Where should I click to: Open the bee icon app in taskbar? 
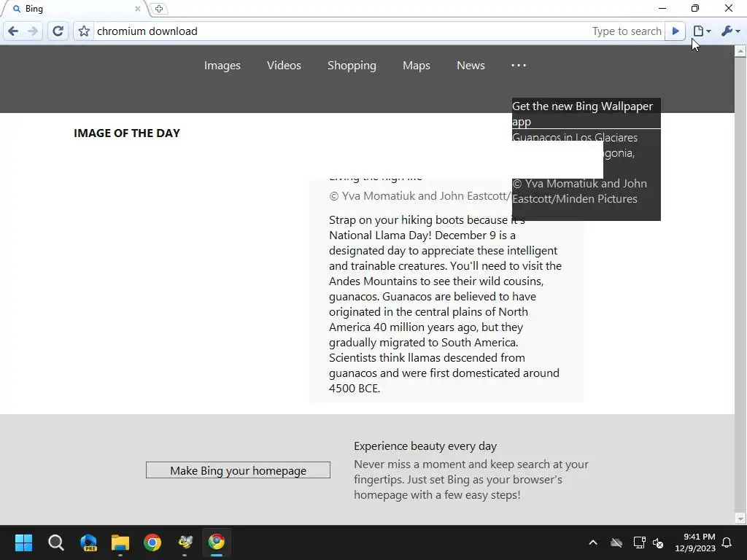click(185, 542)
